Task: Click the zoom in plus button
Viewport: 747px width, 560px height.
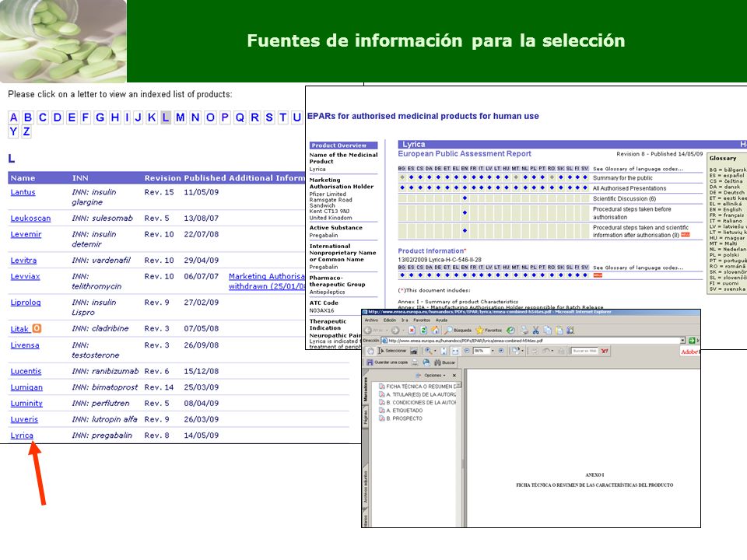Action: [x=501, y=351]
